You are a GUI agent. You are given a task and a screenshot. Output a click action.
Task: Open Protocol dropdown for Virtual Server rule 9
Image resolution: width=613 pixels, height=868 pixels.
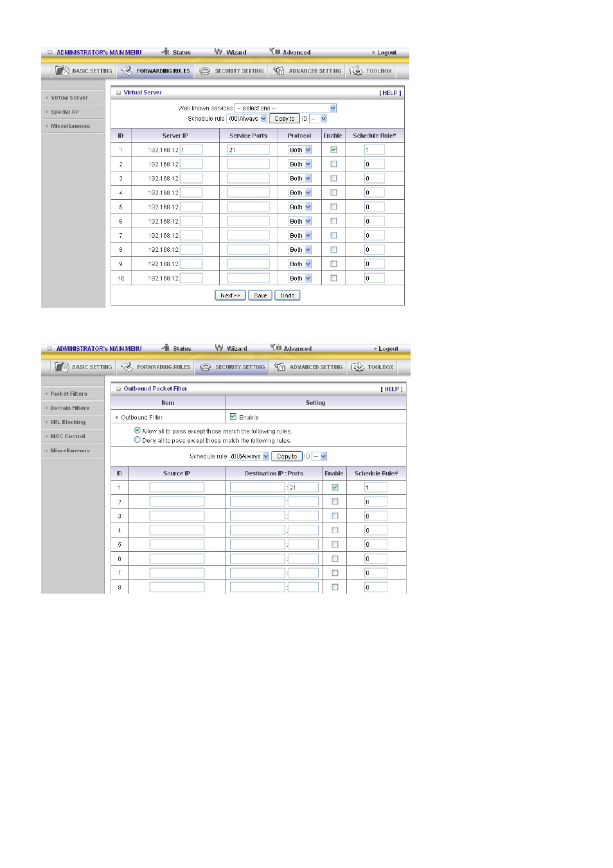point(300,264)
